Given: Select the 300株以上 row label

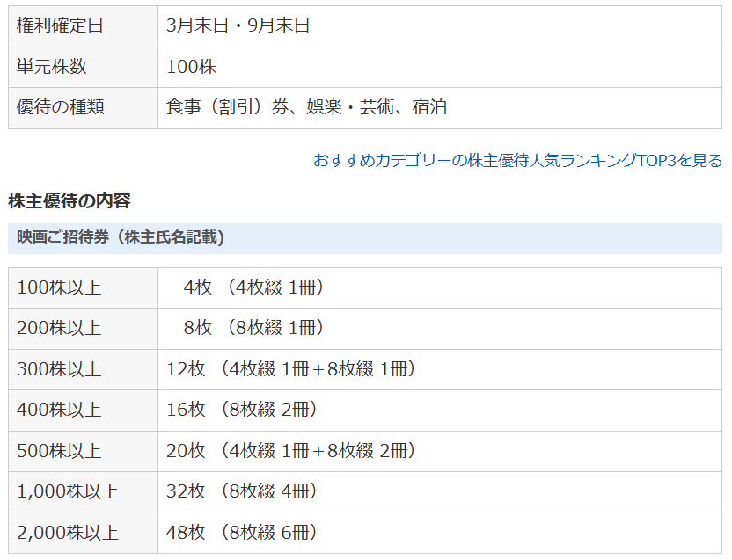Looking at the screenshot, I should coord(83,369).
